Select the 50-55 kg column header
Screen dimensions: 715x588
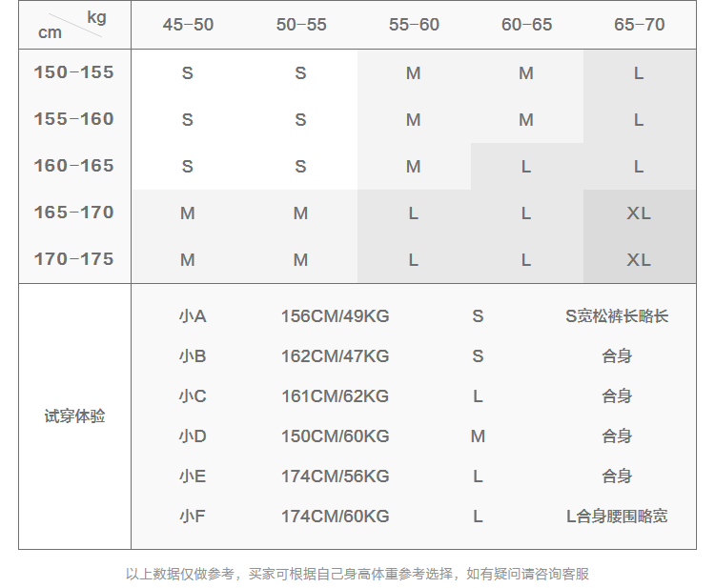click(x=301, y=25)
